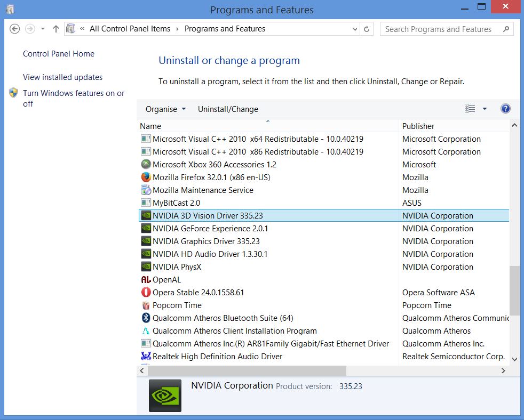Image resolution: width=524 pixels, height=420 pixels.
Task: Select NVIDIA HD Audio Driver 1.3.30.1
Action: (x=210, y=254)
